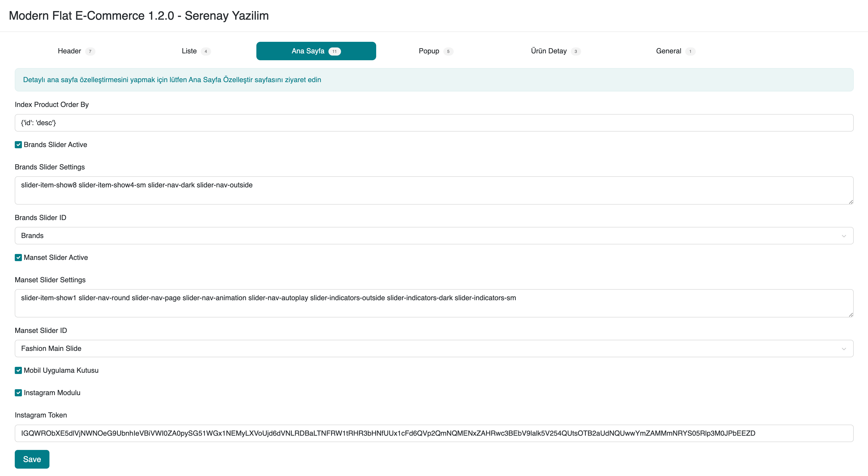Click the Save button
The width and height of the screenshot is (868, 476).
[32, 459]
